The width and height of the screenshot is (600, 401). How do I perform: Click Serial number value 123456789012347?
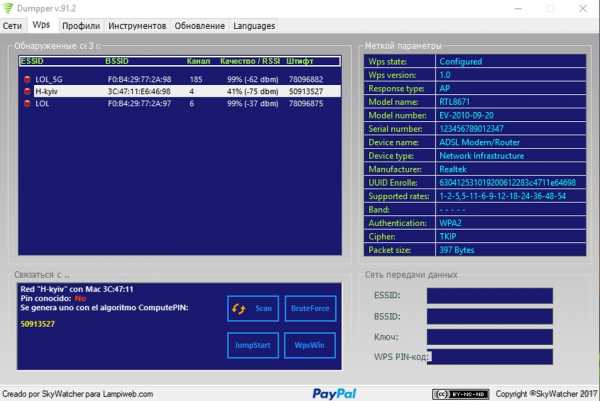pos(471,129)
